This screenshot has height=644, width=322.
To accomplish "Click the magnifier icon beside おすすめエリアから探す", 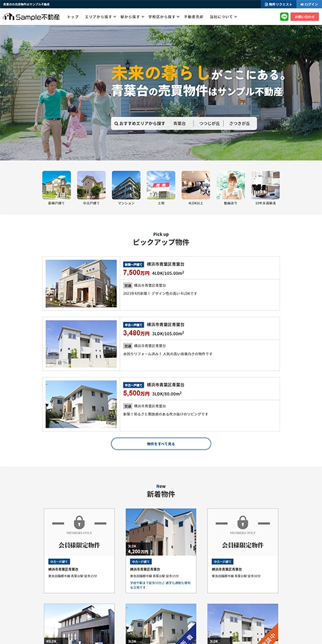I will 117,123.
